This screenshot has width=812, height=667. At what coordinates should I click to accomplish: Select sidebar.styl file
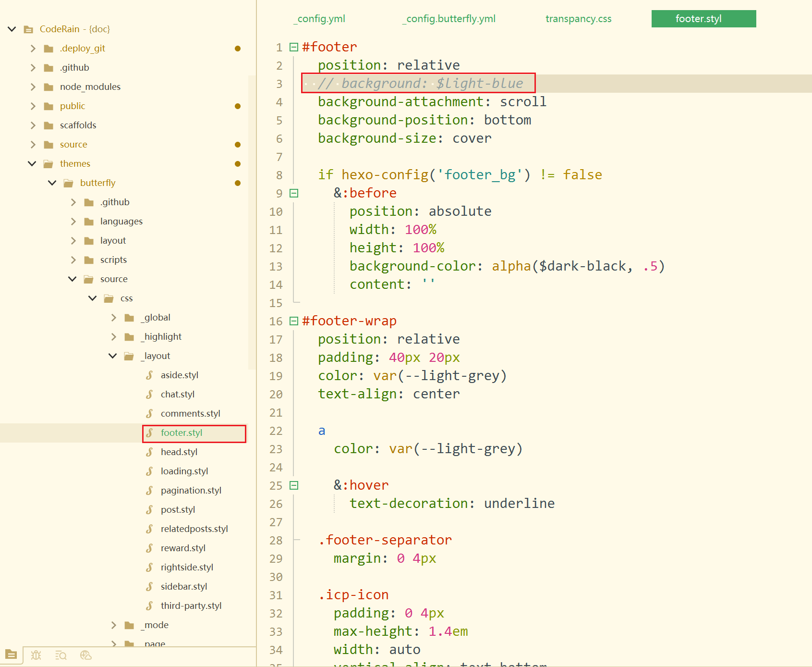click(183, 587)
